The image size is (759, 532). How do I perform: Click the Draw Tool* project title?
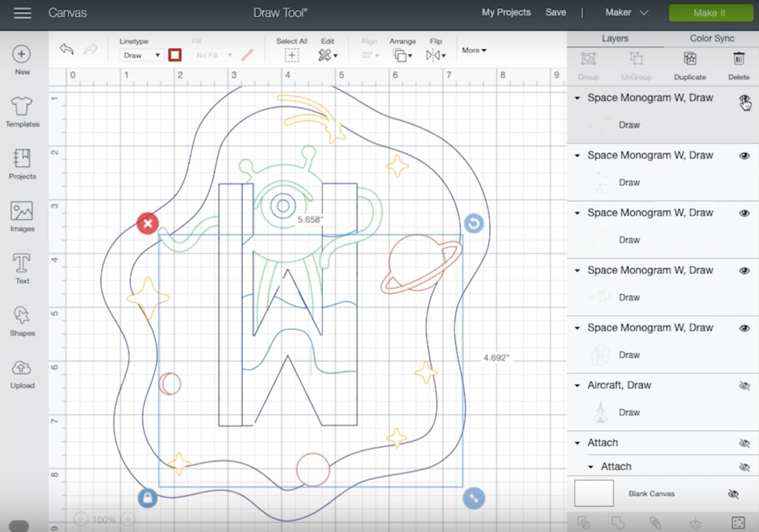280,13
